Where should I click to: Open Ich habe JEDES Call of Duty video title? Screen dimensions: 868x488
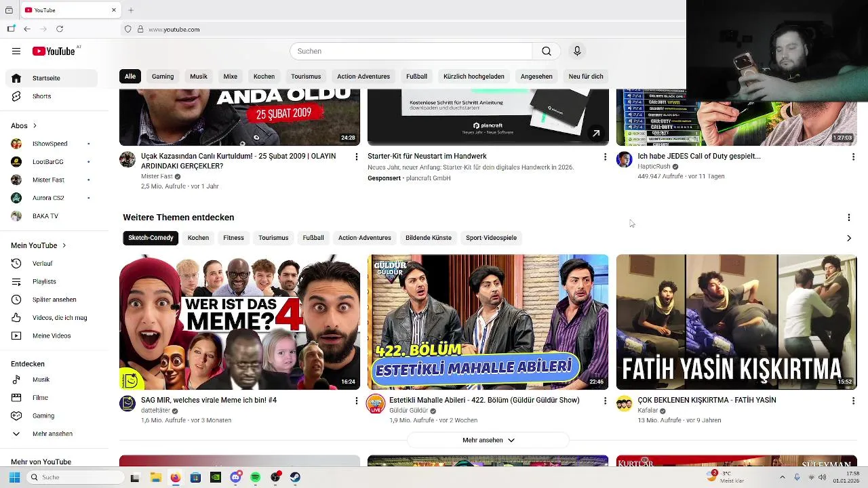click(x=699, y=156)
